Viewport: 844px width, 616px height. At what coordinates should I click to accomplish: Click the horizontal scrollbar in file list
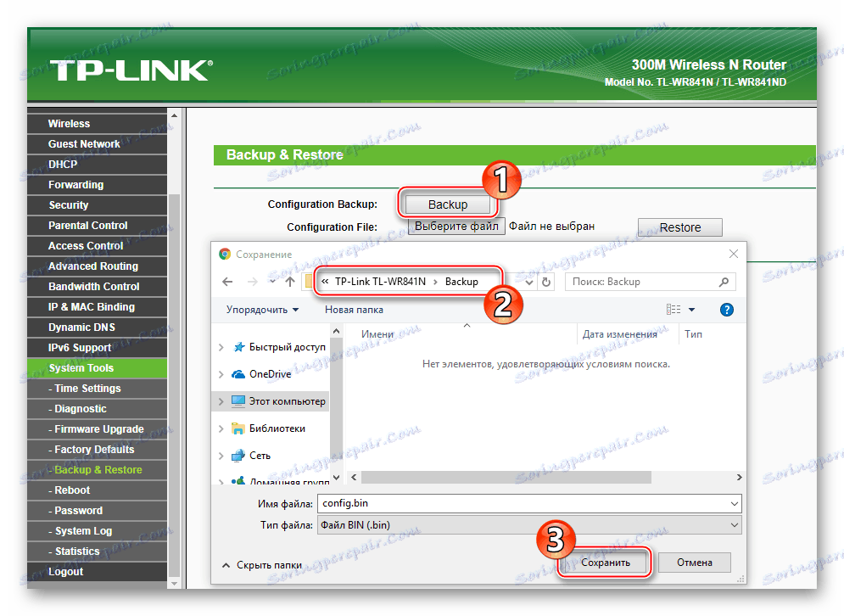506,477
